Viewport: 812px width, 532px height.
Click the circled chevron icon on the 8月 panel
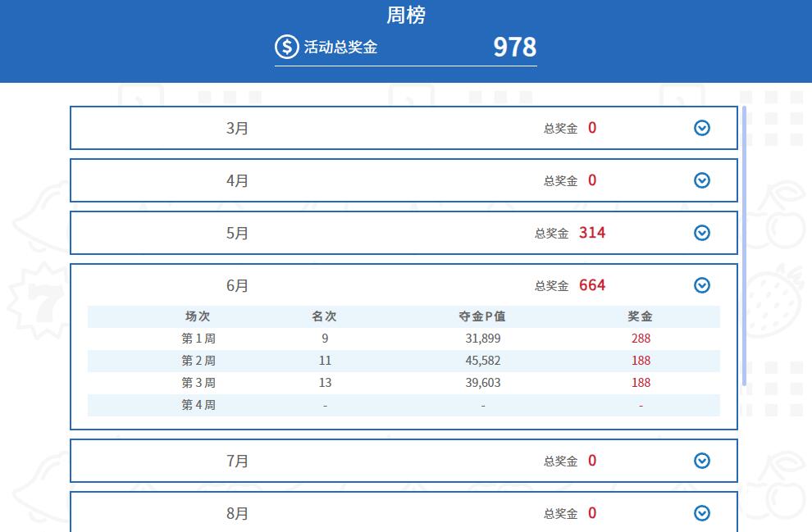(x=702, y=513)
